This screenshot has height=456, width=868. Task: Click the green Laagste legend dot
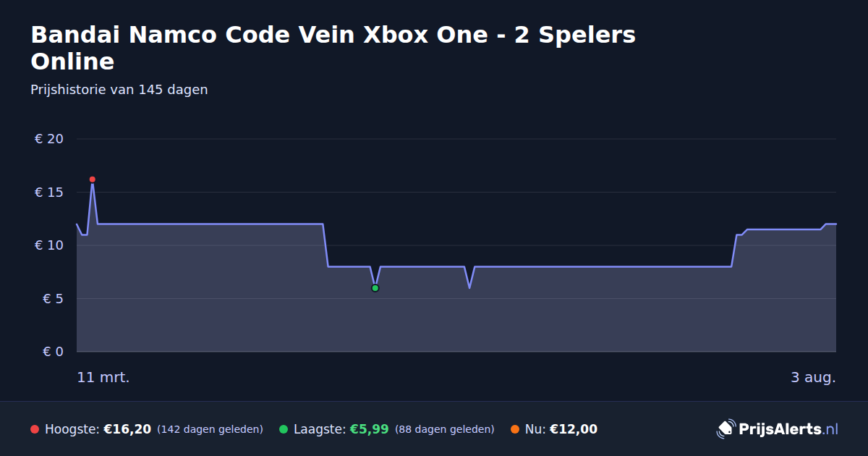[284, 429]
